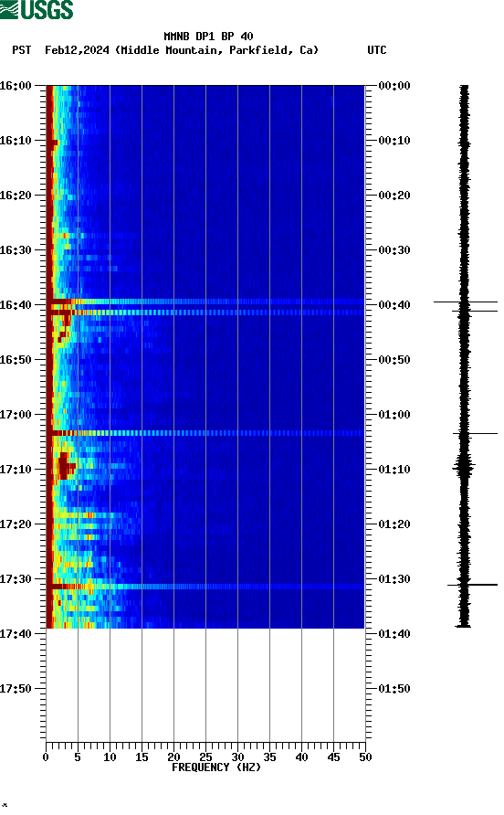Click '(Middle Mountain, Parkfield, Ca)' location text
Image resolution: width=504 pixels, height=815 pixels.
216,50
